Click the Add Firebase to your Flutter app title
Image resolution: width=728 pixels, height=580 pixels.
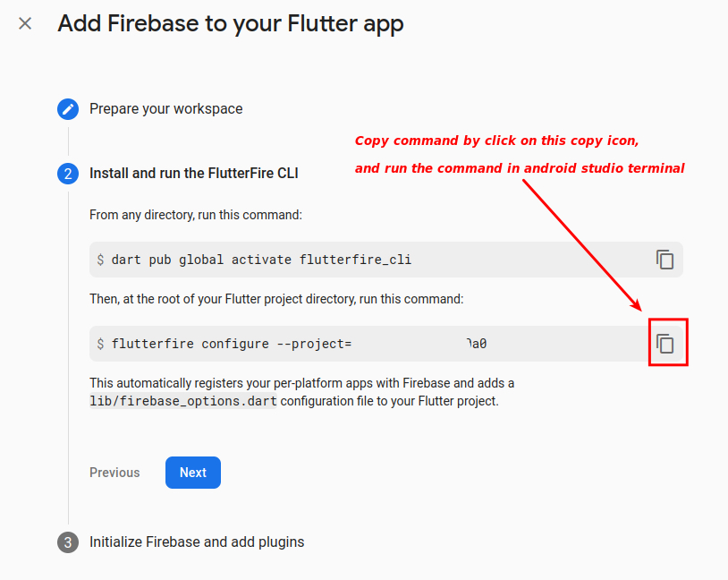230,24
